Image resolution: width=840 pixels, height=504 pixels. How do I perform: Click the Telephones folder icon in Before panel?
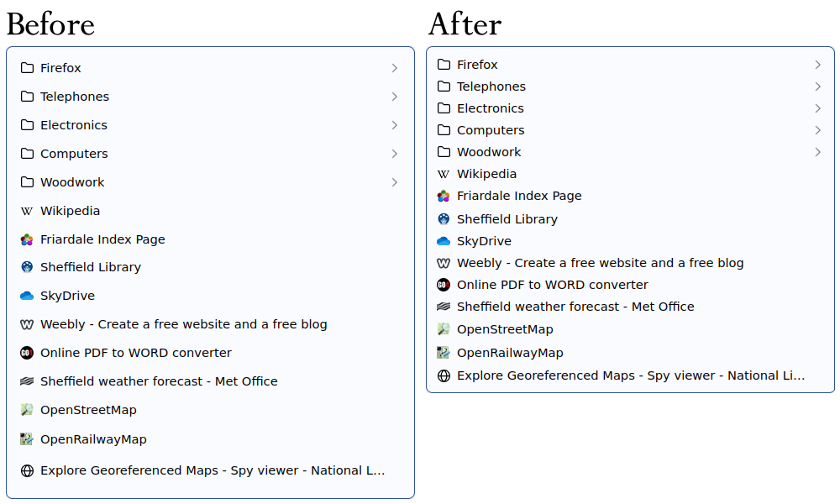(27, 97)
